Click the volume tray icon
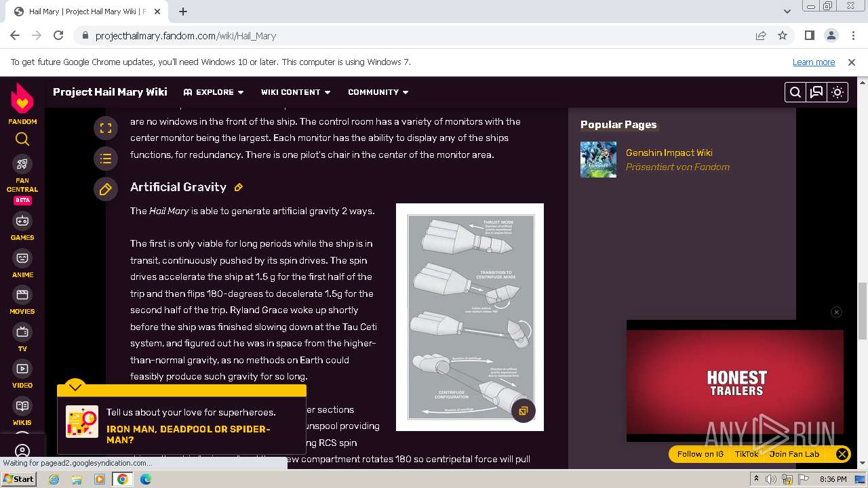 click(x=771, y=479)
